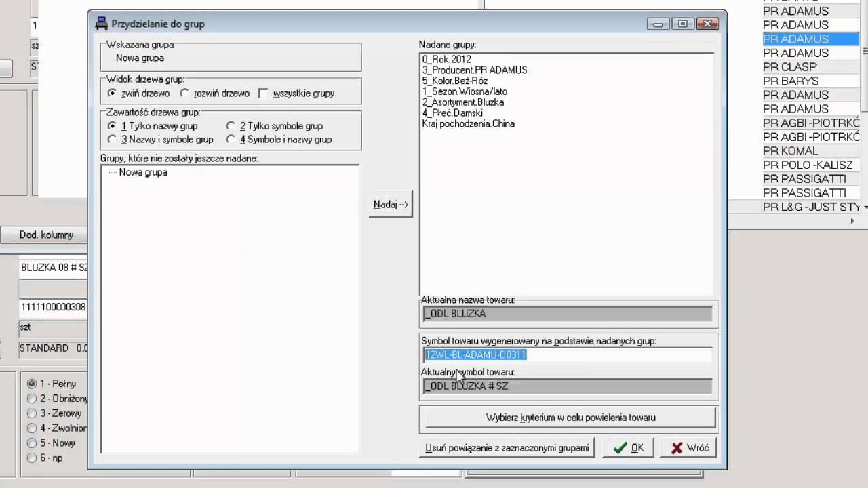The width and height of the screenshot is (868, 488).
Task: Click the 'Aktualny symbol towaru' field
Action: pyautogui.click(x=568, y=386)
